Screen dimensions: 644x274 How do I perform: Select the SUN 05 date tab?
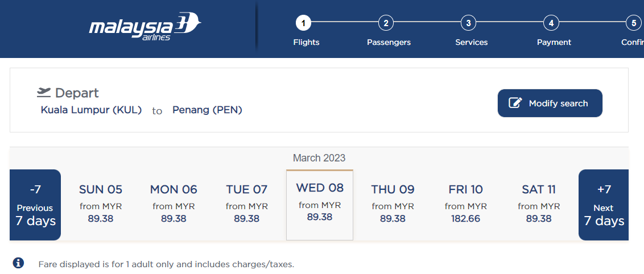101,204
